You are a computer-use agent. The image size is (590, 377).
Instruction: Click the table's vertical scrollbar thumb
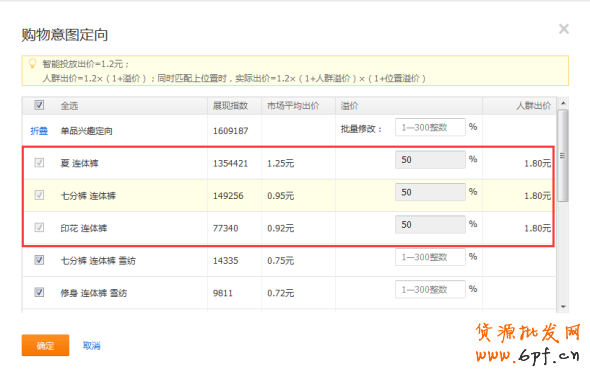[563, 155]
